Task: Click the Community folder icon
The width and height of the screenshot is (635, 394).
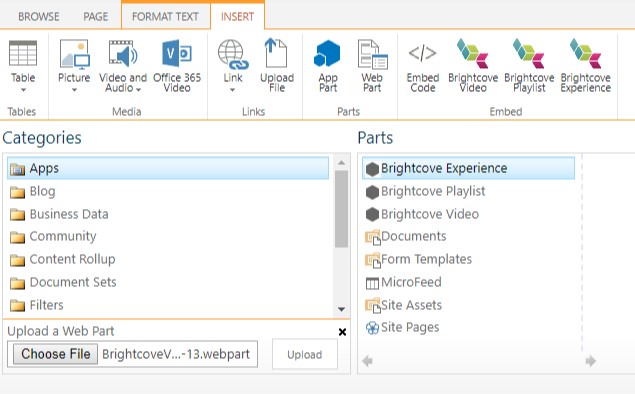Action: pos(17,237)
